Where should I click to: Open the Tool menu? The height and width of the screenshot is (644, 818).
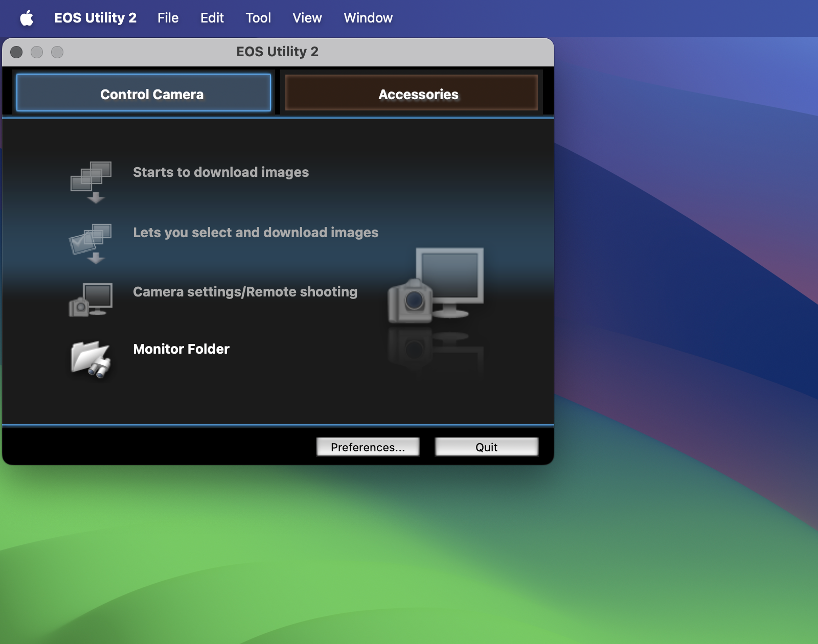pyautogui.click(x=258, y=18)
